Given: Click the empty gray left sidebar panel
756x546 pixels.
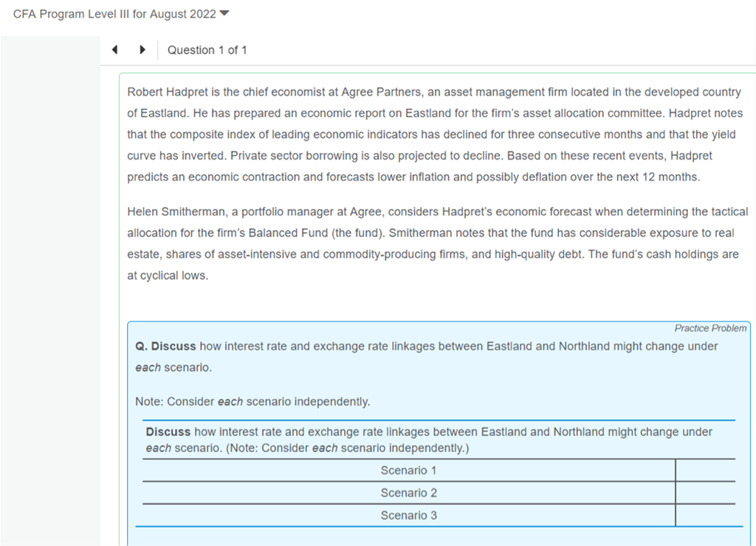Looking at the screenshot, I should [50, 296].
